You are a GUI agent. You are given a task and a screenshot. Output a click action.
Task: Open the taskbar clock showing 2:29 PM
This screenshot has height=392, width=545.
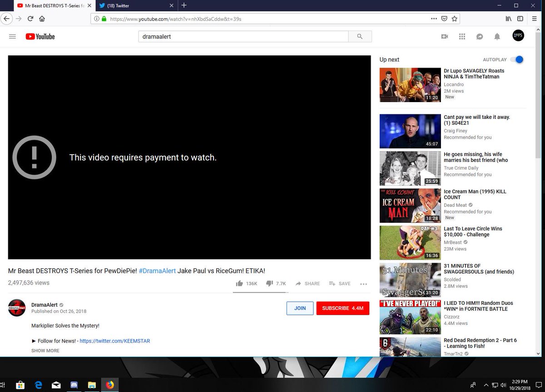pos(520,385)
